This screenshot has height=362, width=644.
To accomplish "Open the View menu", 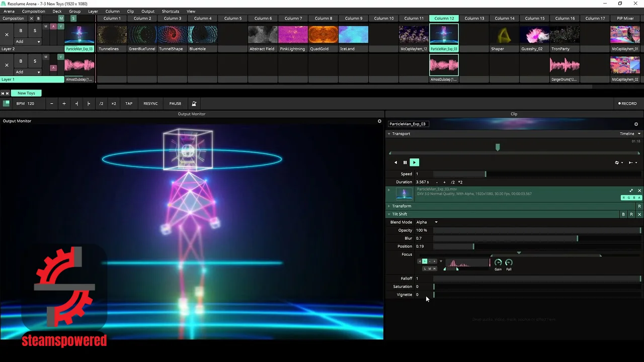I will pyautogui.click(x=191, y=11).
